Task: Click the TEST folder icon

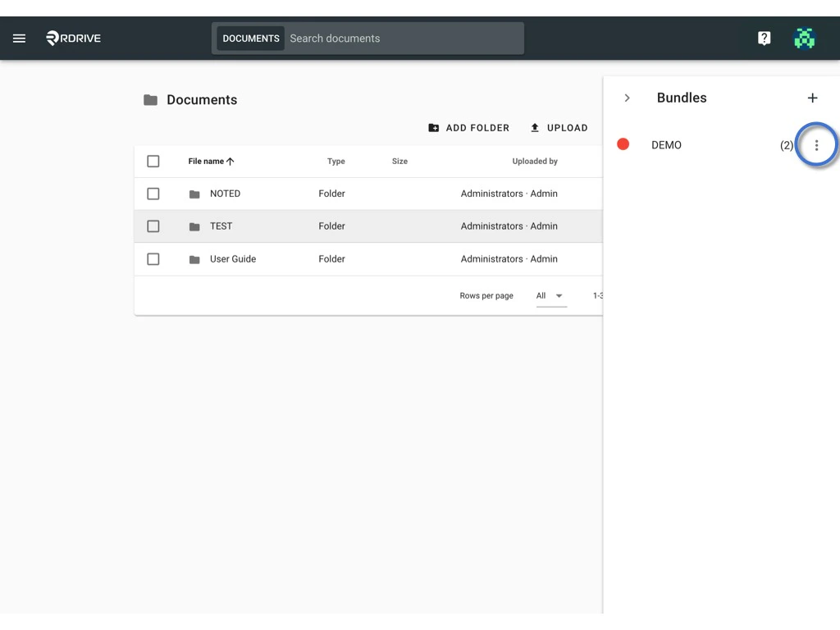Action: [x=194, y=226]
